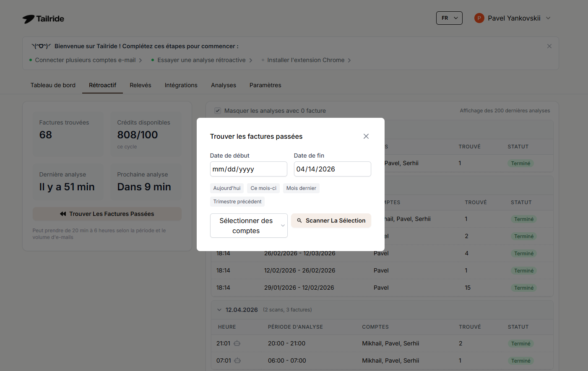
Task: Switch to the Intégrations tab
Action: point(181,85)
